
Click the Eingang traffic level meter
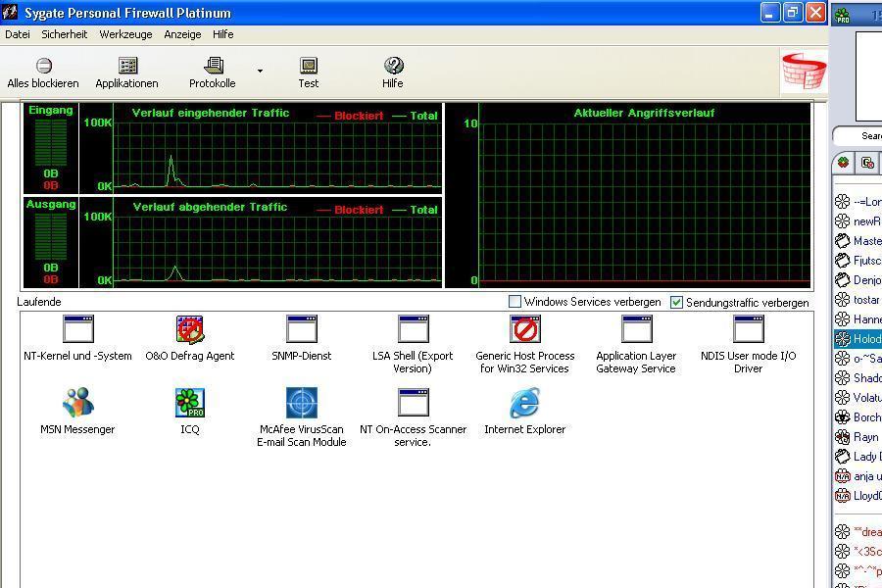(x=51, y=143)
